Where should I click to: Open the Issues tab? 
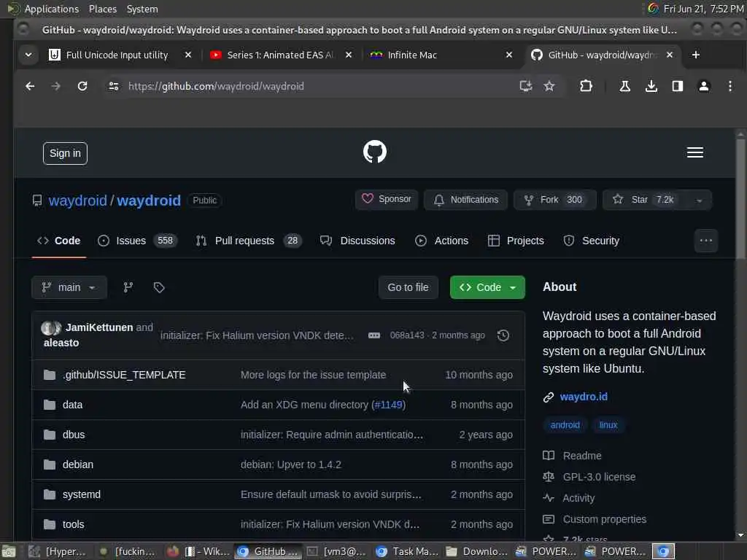tap(137, 241)
